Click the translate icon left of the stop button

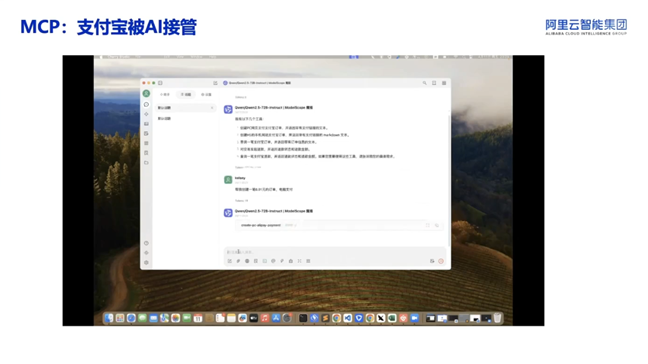[432, 261]
